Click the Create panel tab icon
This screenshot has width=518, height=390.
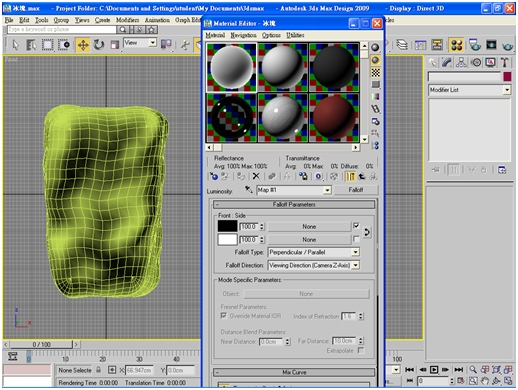click(432, 62)
